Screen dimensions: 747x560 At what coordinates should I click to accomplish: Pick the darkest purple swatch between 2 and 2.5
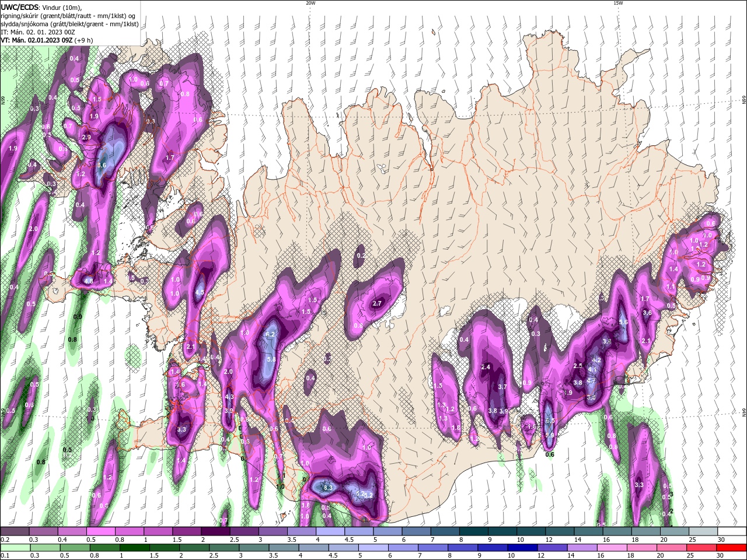(215, 531)
